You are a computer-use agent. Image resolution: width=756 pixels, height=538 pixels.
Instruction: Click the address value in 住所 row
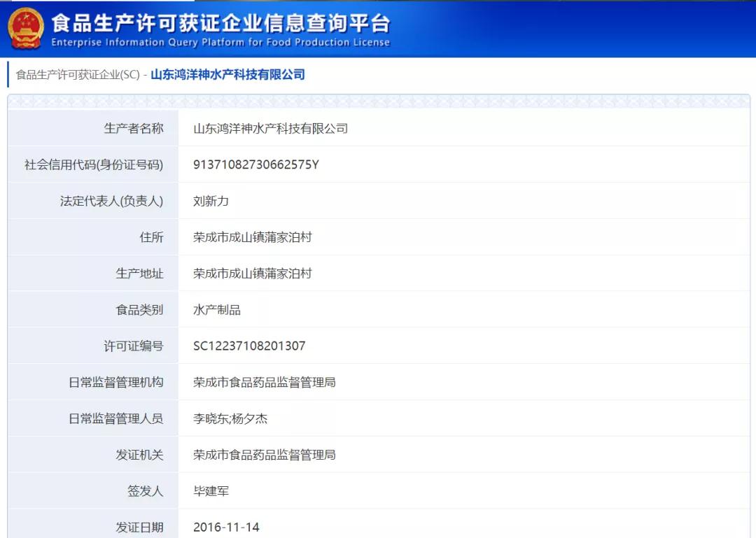252,237
